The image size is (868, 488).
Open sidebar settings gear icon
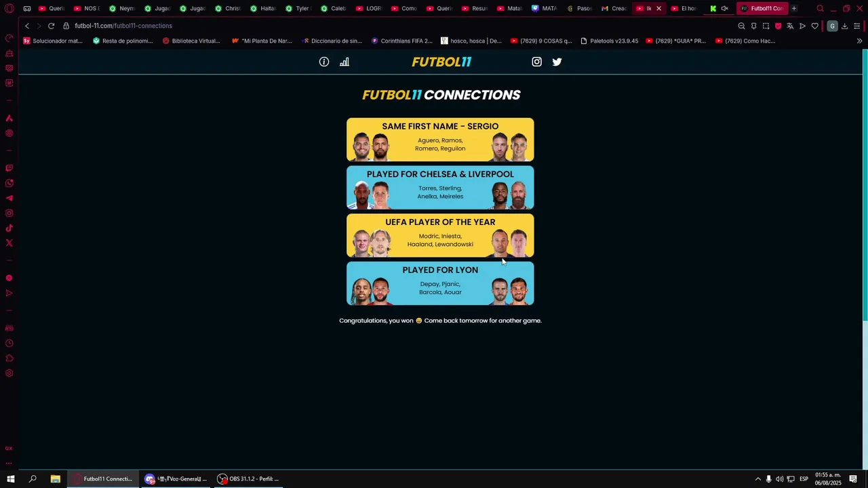9,373
